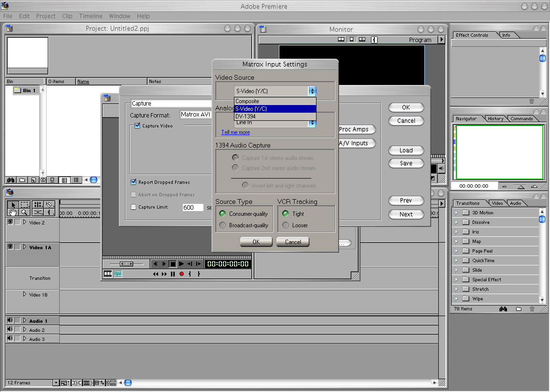
Task: Toggle the filmstrip video capture icon
Action: (108, 274)
